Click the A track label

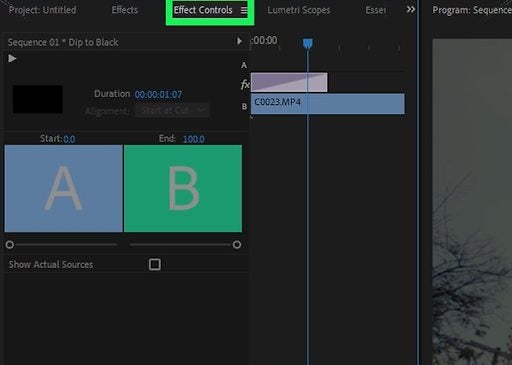pyautogui.click(x=244, y=65)
